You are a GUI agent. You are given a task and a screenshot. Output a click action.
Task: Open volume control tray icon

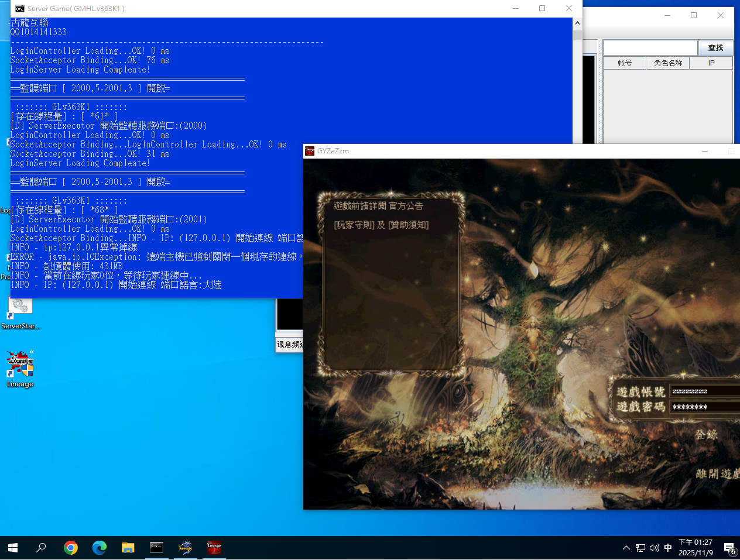pos(654,548)
